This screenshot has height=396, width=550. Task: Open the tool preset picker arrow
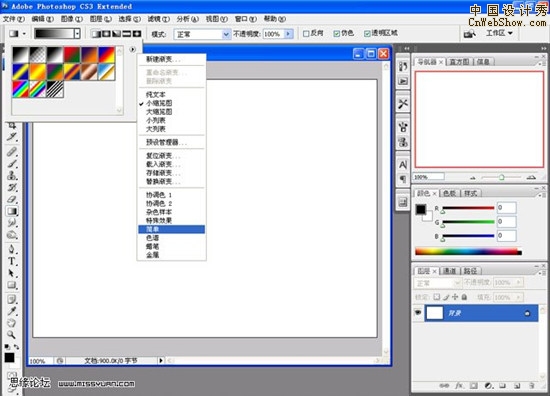coord(24,34)
